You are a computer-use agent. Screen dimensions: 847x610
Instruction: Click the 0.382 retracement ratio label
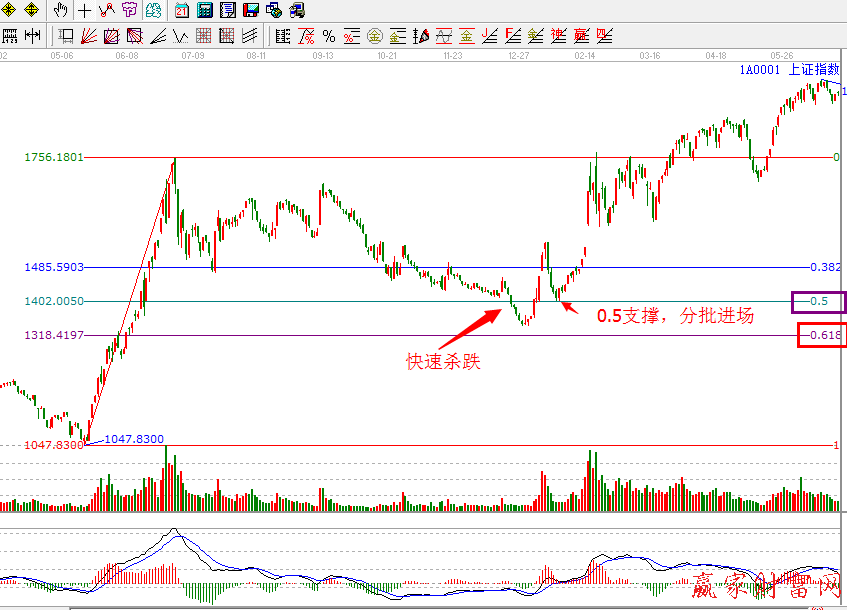coord(825,267)
